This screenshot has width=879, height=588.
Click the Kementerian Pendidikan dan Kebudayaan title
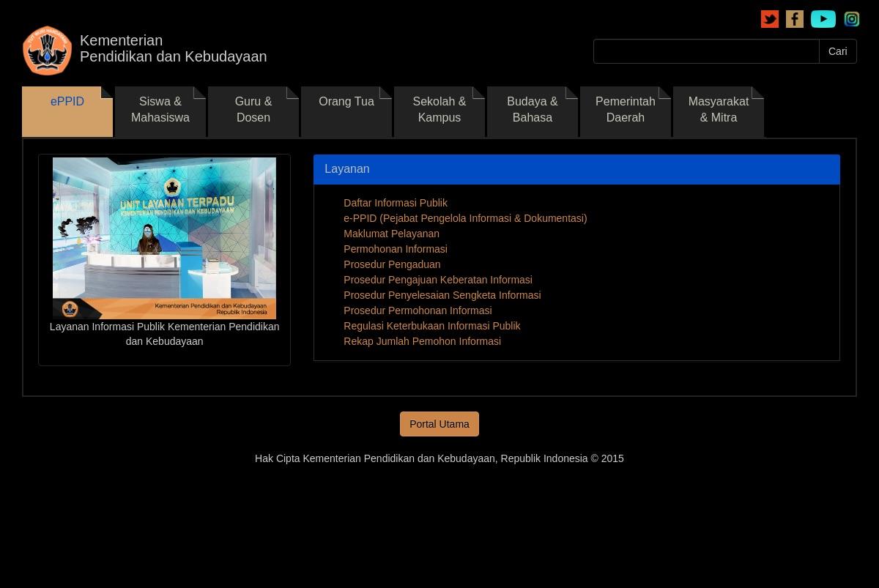tap(173, 48)
